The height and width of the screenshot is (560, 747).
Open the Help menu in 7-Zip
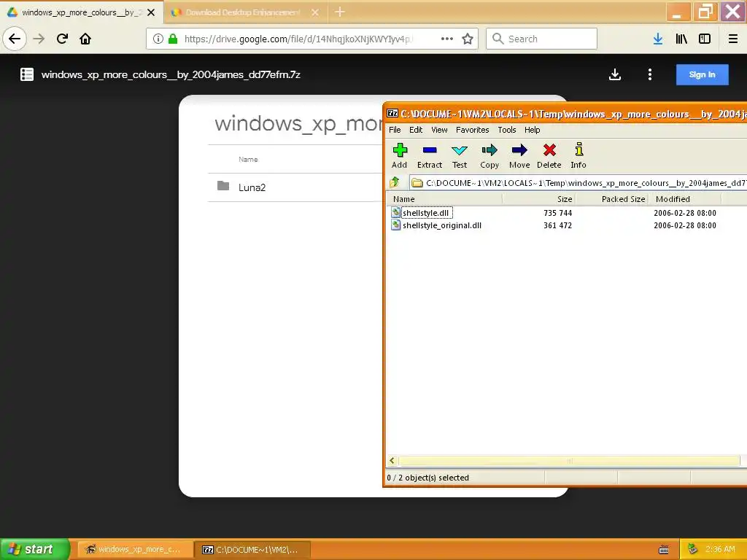532,130
